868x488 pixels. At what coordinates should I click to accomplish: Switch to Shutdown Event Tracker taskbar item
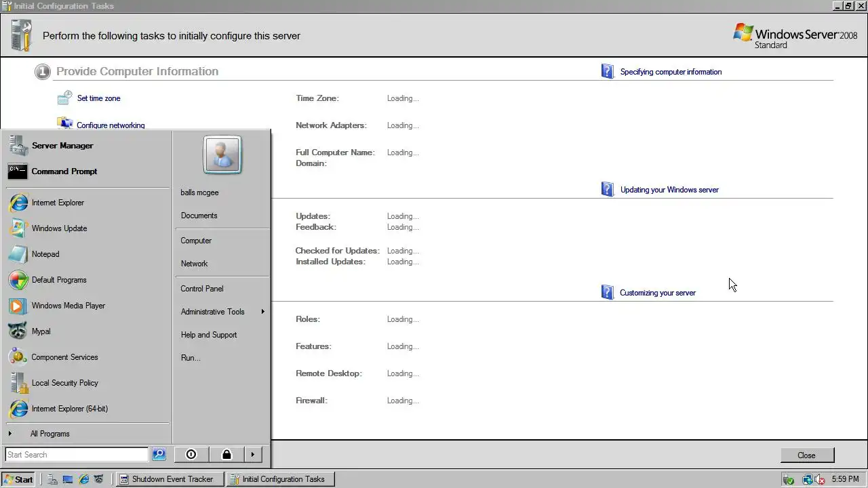click(x=170, y=479)
